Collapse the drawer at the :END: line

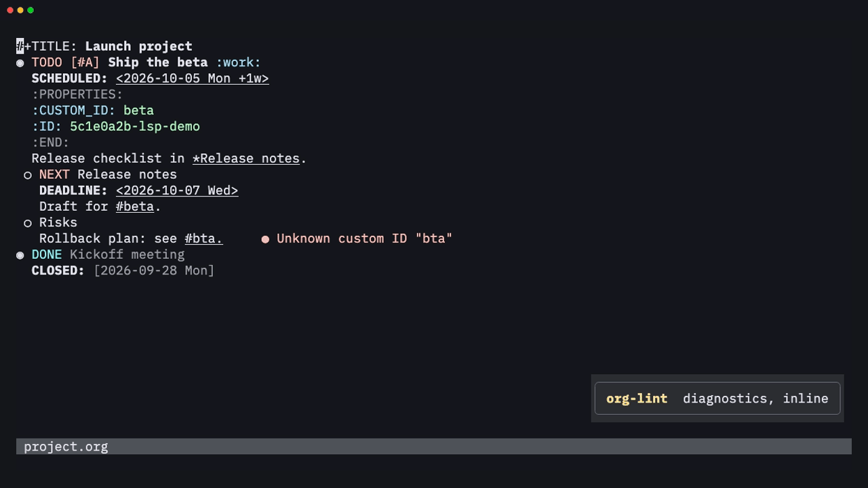[51, 142]
